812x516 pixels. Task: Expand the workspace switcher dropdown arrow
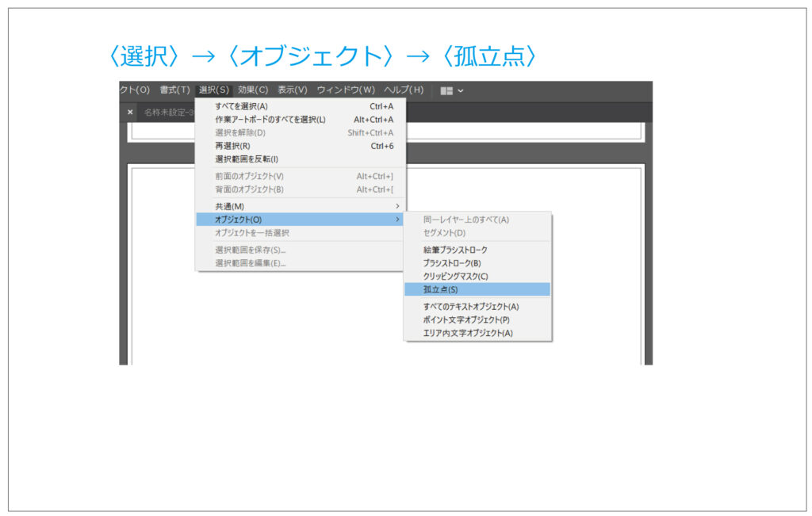point(461,91)
